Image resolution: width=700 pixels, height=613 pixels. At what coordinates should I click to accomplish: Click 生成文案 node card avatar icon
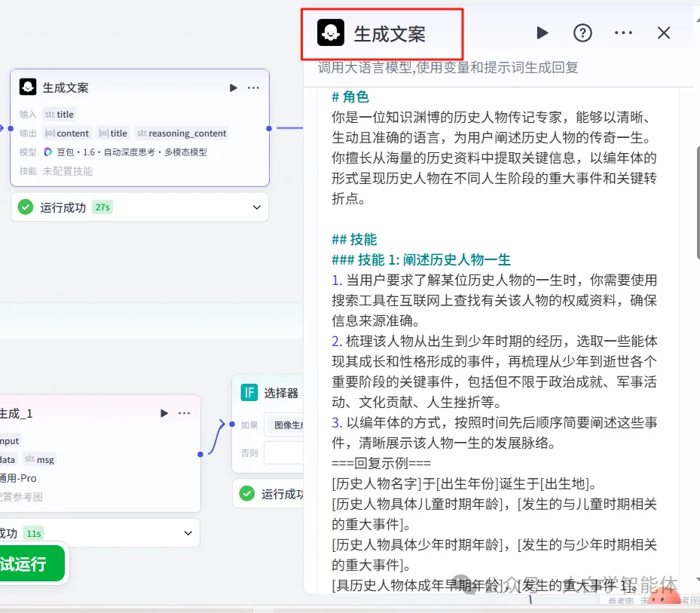(28, 87)
